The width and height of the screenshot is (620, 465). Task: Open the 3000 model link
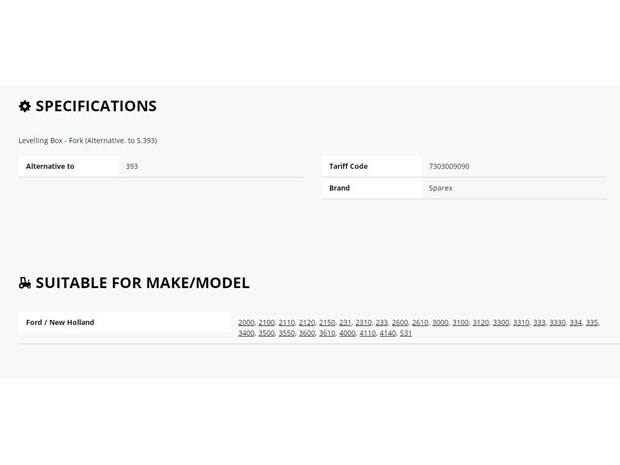point(440,323)
